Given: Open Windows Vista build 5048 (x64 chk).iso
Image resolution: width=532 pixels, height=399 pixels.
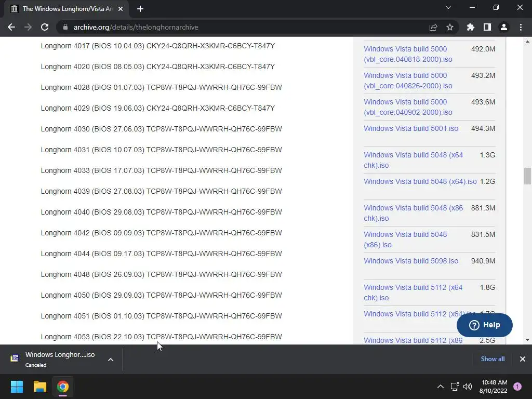Looking at the screenshot, I should click(413, 160).
